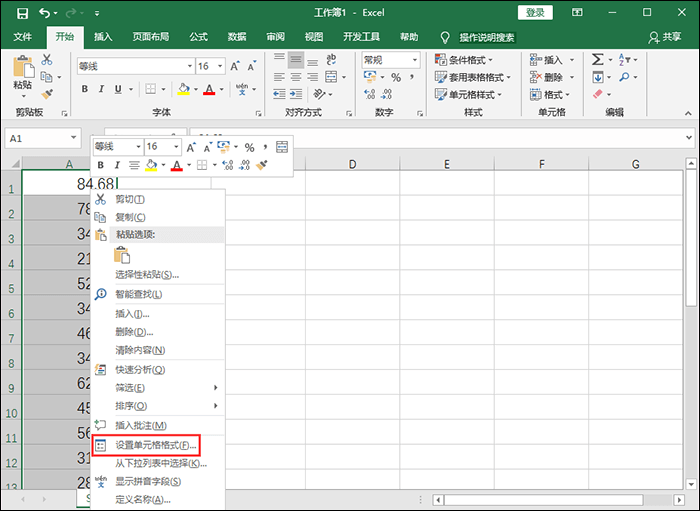Click the Merge and Center icon in ribbon
700x511 pixels.
click(331, 77)
